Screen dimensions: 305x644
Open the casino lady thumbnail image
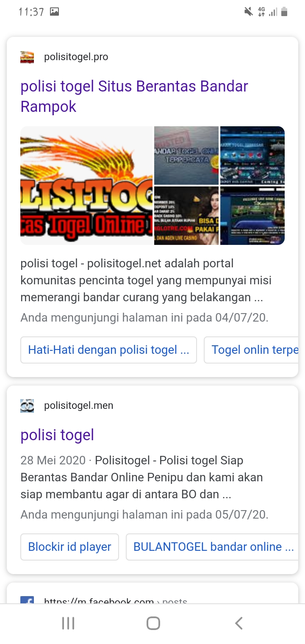[x=186, y=216]
